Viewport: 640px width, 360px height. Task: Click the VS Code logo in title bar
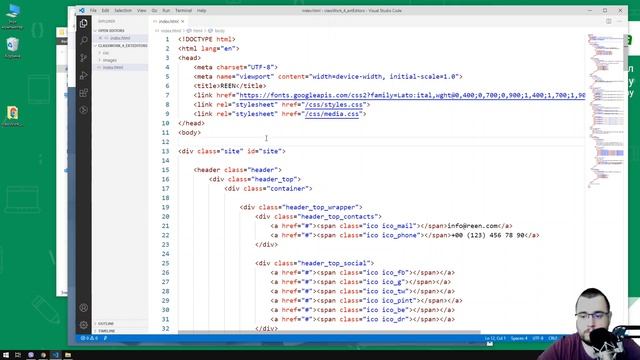click(x=82, y=11)
